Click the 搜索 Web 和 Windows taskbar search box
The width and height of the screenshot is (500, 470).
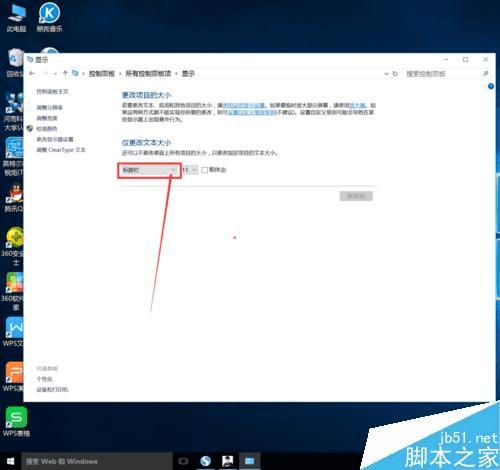click(x=97, y=461)
